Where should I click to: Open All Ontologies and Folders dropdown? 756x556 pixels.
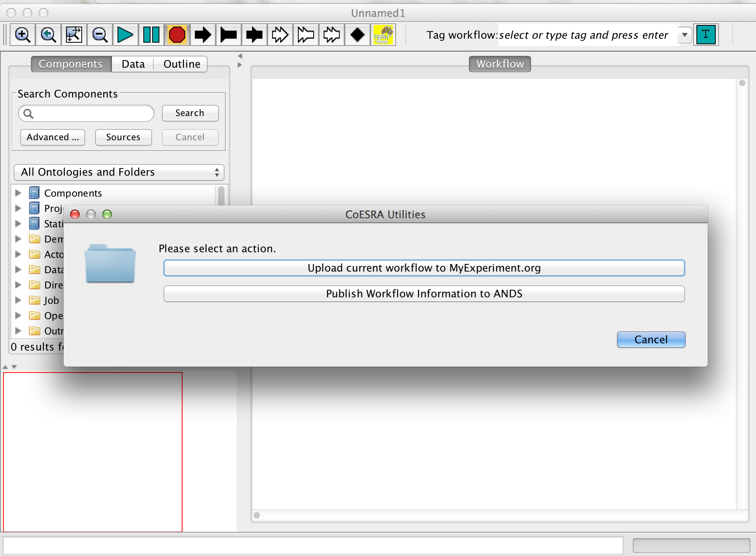[x=119, y=172]
